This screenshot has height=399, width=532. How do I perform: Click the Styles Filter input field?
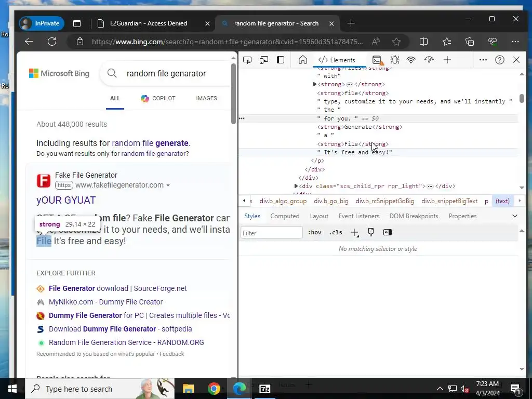(x=271, y=233)
